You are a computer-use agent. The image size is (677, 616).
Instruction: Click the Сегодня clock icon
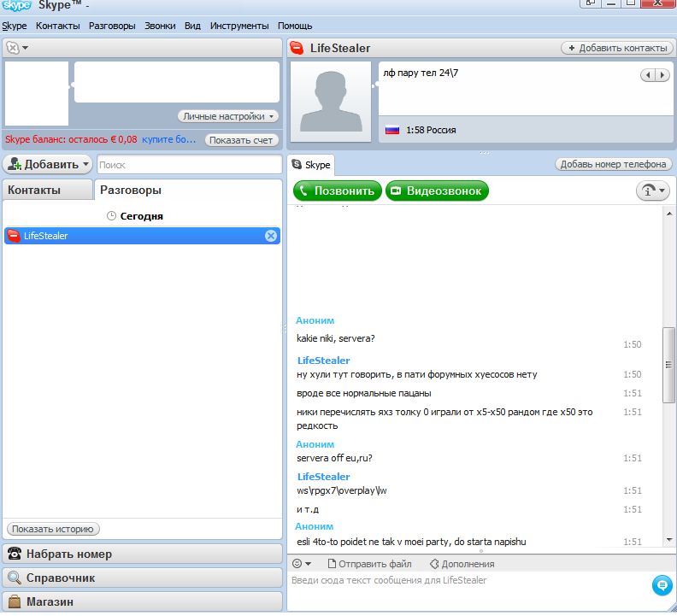pos(111,216)
